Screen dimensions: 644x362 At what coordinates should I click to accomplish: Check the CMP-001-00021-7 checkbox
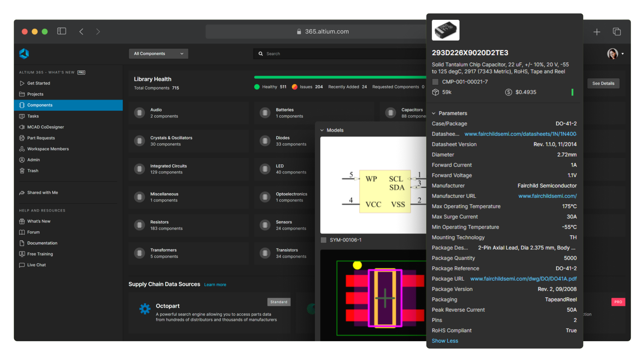435,82
